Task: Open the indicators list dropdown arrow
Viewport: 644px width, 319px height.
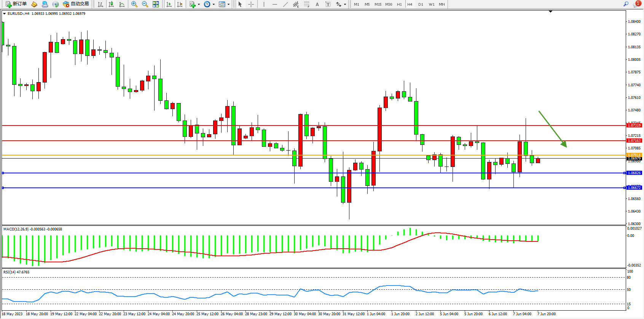Action: (199, 5)
